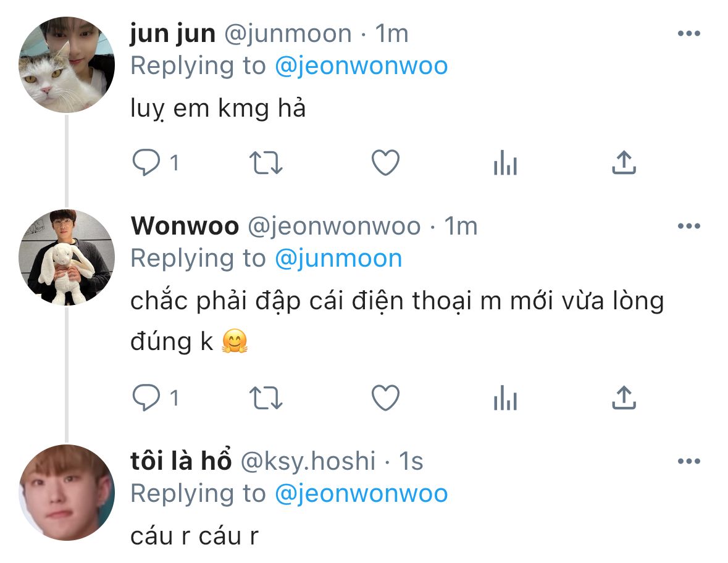
Task: View analytics for jun jun's tweet
Action: [x=505, y=162]
